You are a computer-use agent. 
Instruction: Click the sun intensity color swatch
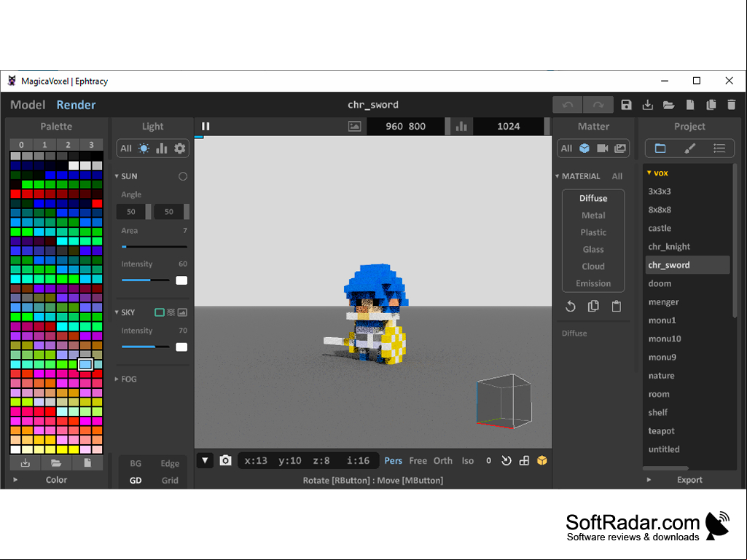click(181, 280)
